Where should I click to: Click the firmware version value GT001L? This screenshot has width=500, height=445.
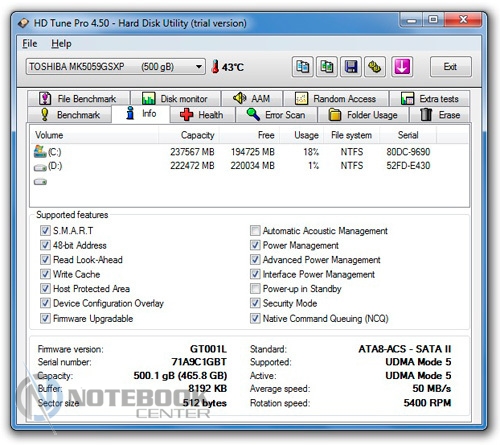tap(208, 349)
